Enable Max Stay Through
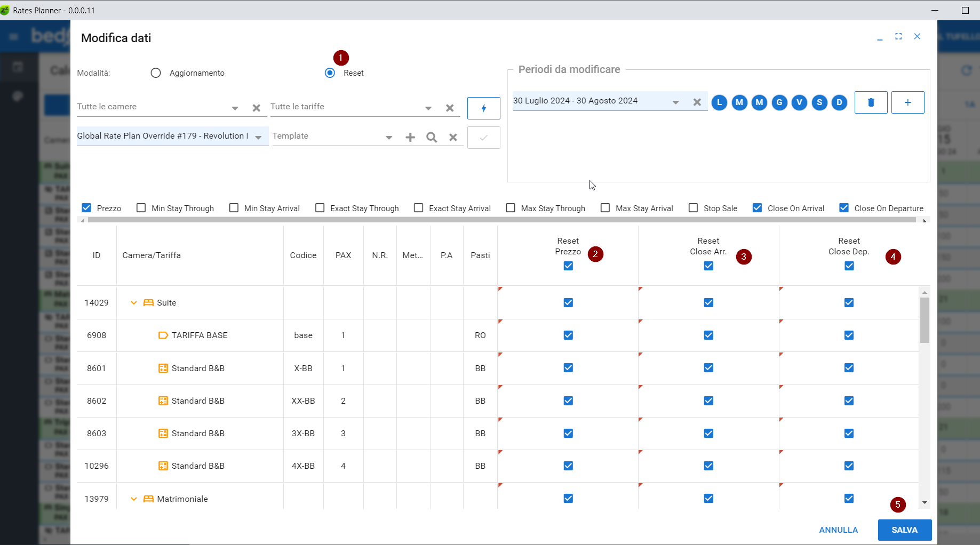This screenshot has width=980, height=545. [511, 208]
